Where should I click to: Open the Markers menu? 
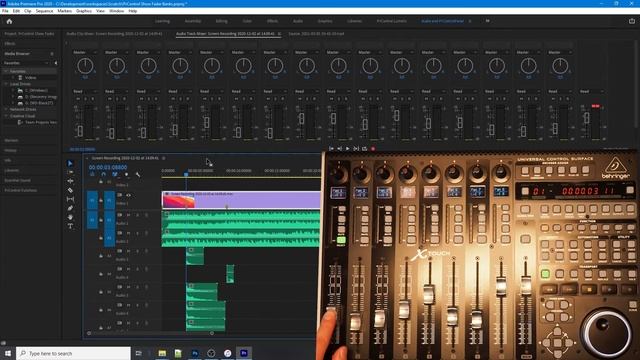pos(64,11)
